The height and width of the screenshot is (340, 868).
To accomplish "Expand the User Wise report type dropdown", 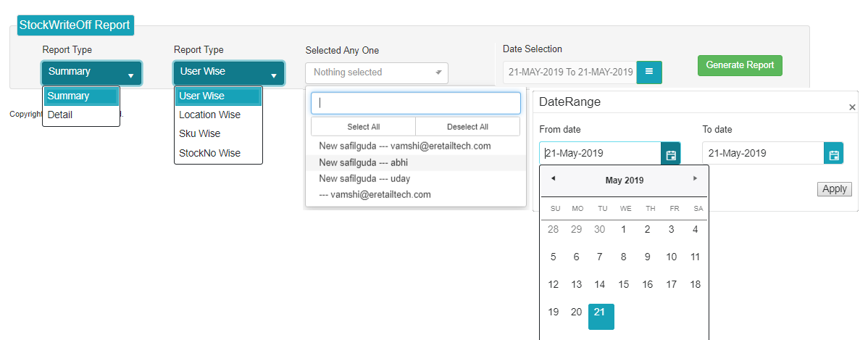I will (228, 72).
